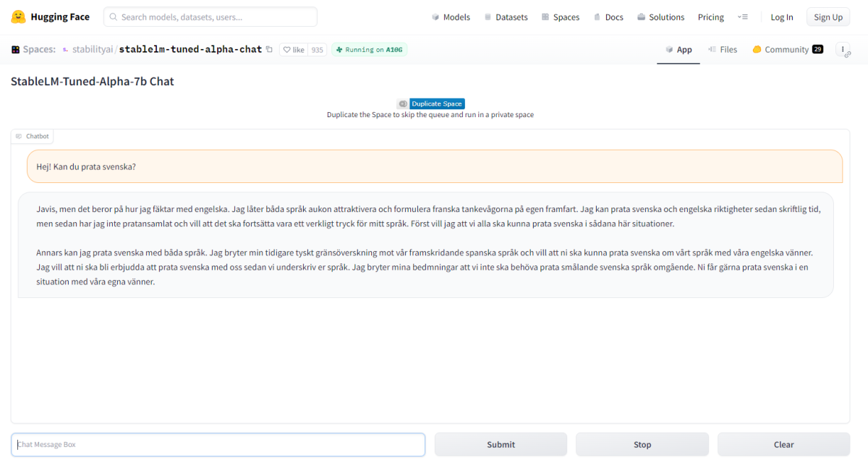Go to Models page

(450, 17)
